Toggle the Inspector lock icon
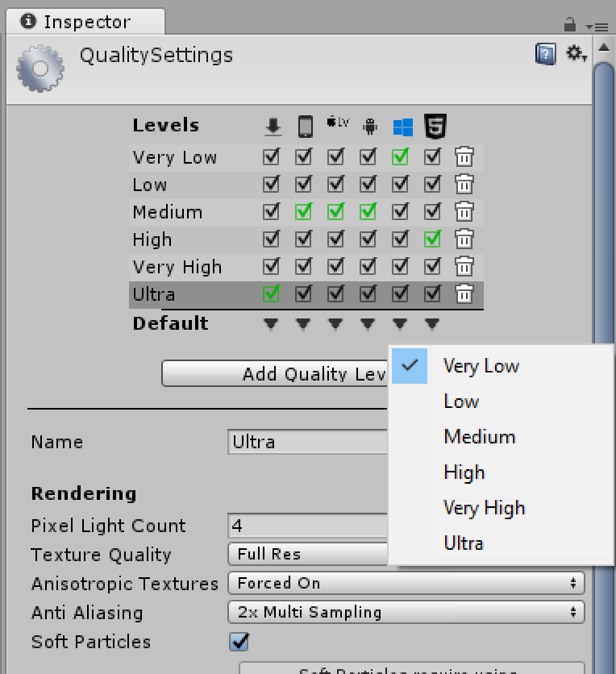Image resolution: width=616 pixels, height=674 pixels. click(x=570, y=24)
